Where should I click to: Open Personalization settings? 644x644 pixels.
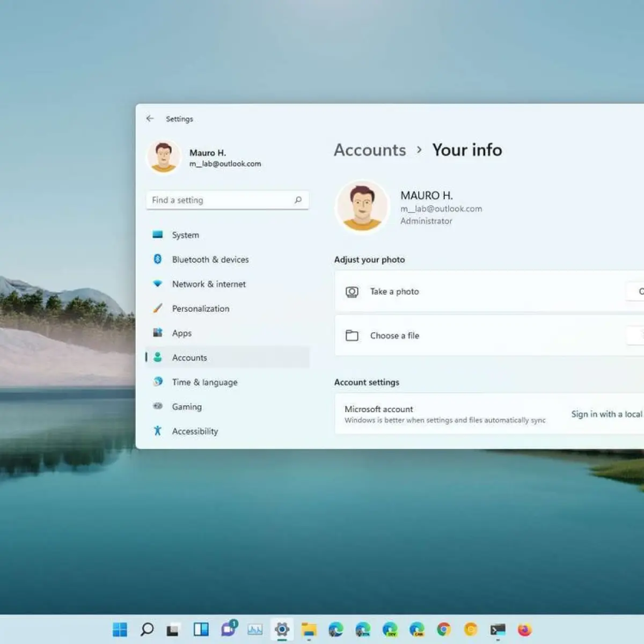228,309
